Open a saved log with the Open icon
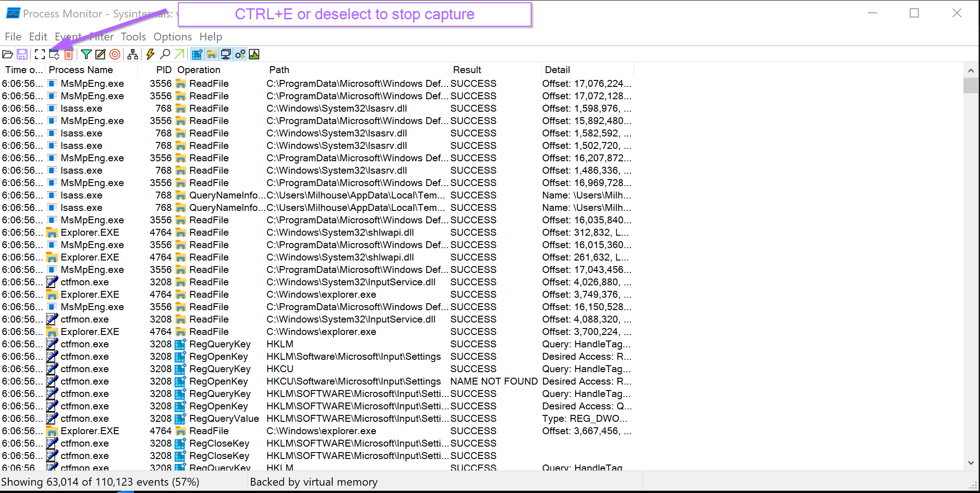 point(8,55)
